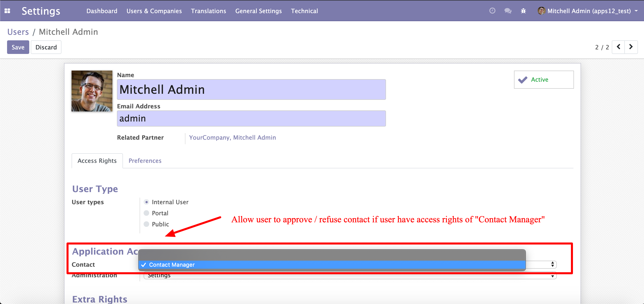The height and width of the screenshot is (304, 644).
Task: Click the Email Address input field
Action: click(x=251, y=118)
